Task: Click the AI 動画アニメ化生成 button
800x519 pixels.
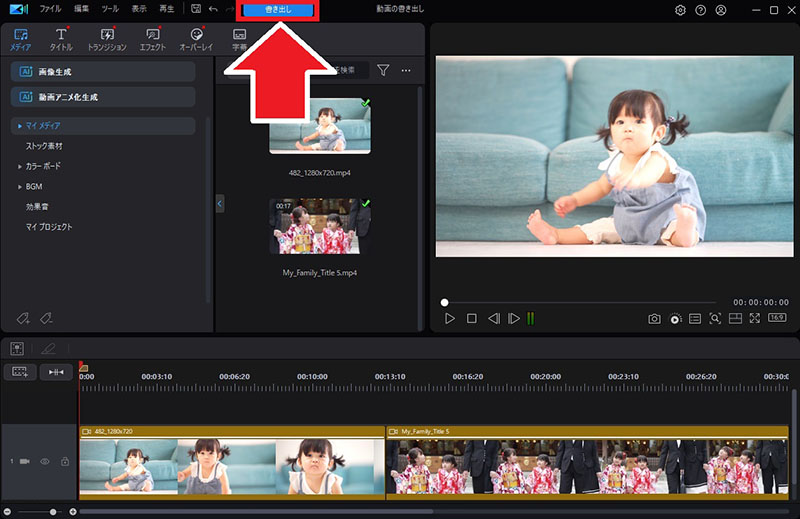Action: point(103,97)
